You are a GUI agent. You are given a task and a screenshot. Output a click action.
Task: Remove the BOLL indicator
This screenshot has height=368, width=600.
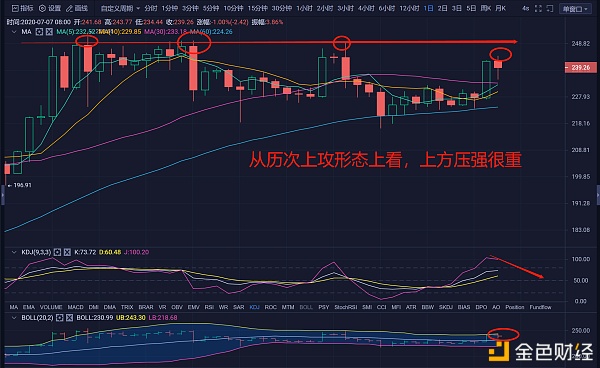[x=69, y=318]
